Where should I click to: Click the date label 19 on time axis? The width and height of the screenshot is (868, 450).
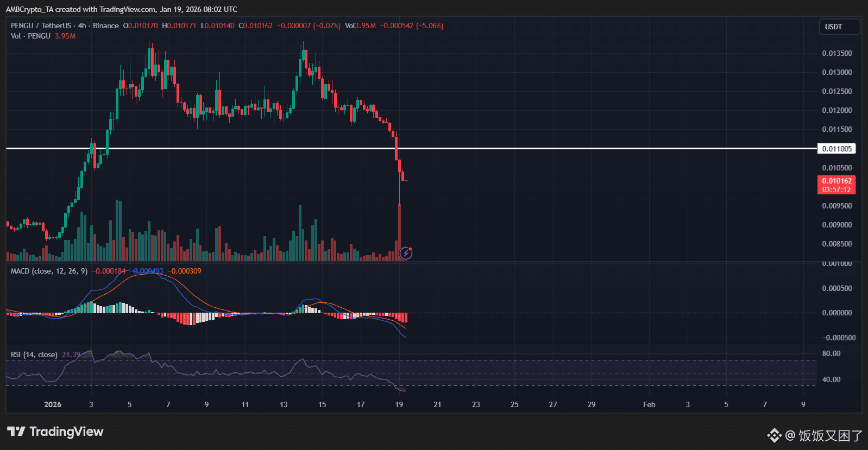tap(399, 404)
